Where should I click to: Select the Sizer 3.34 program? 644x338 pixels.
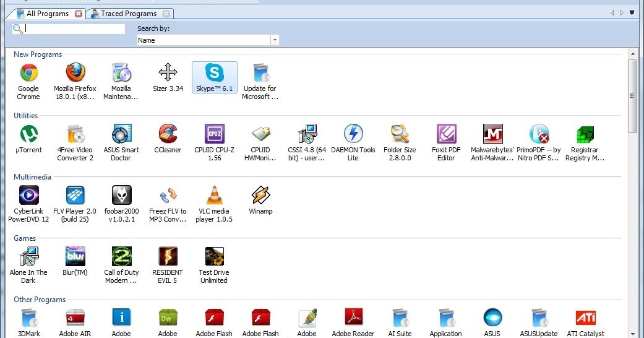coord(168,73)
